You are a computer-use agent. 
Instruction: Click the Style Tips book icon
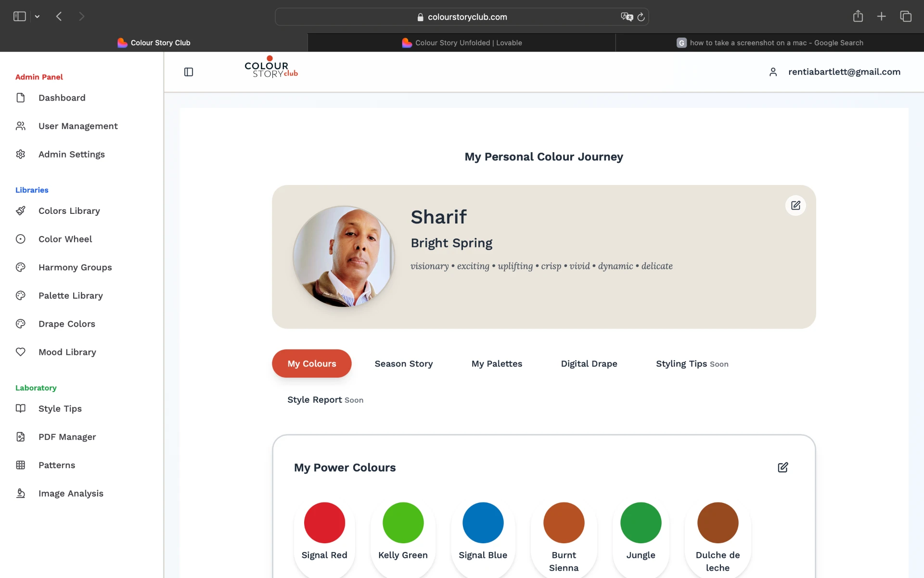click(20, 408)
